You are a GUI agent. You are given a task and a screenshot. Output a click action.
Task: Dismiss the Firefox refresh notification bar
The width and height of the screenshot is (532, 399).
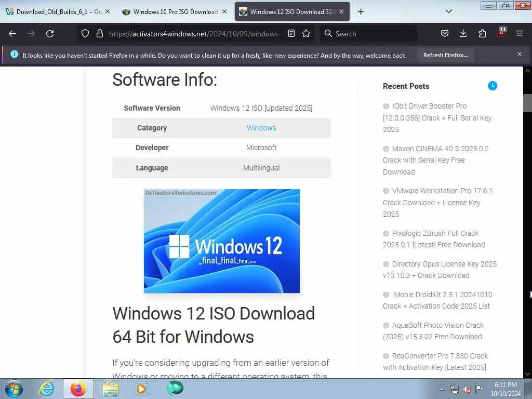[x=520, y=54]
